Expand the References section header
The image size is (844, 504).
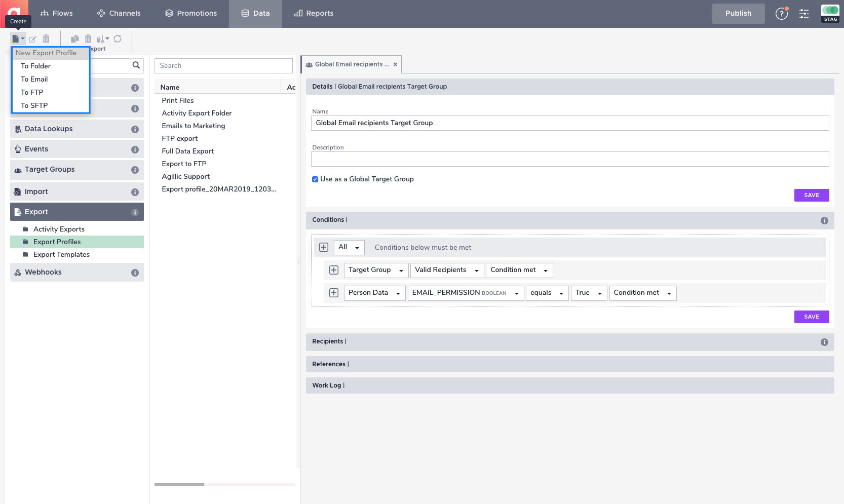pyautogui.click(x=570, y=364)
